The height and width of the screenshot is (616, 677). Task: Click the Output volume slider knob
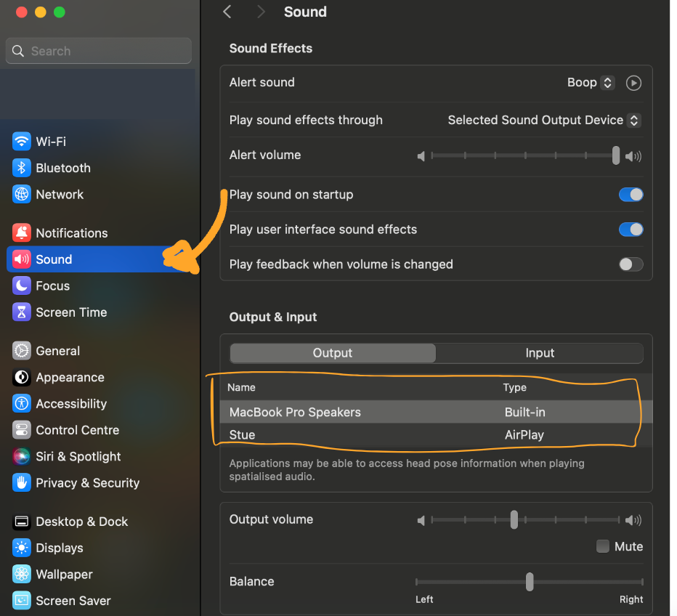point(514,519)
